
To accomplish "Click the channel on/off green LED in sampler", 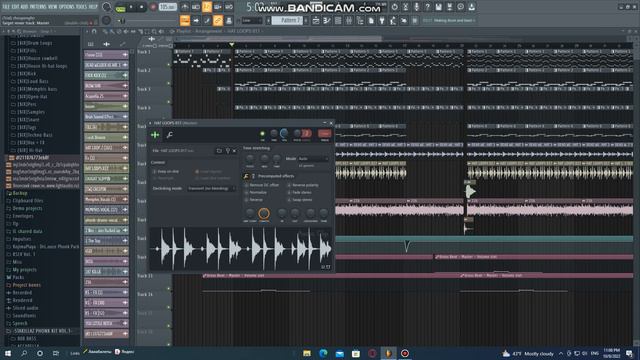I will (x=262, y=133).
